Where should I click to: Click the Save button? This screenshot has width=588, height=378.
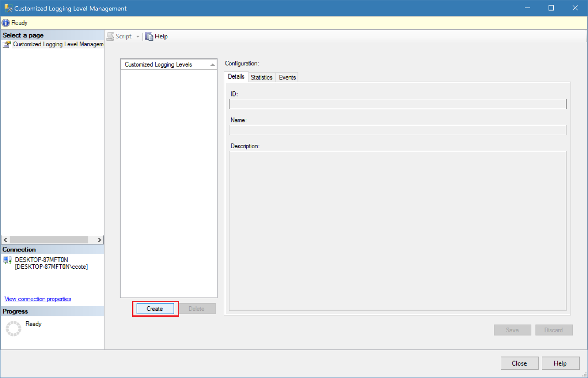pyautogui.click(x=512, y=330)
